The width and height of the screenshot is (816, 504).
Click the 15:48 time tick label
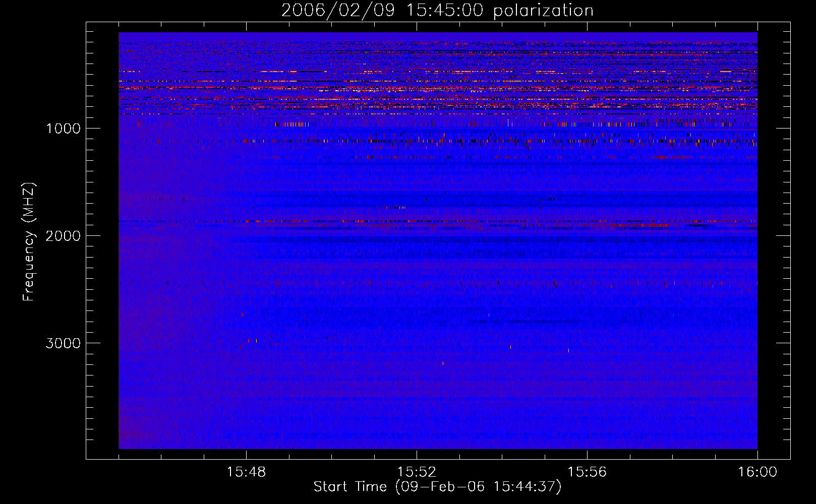click(246, 472)
